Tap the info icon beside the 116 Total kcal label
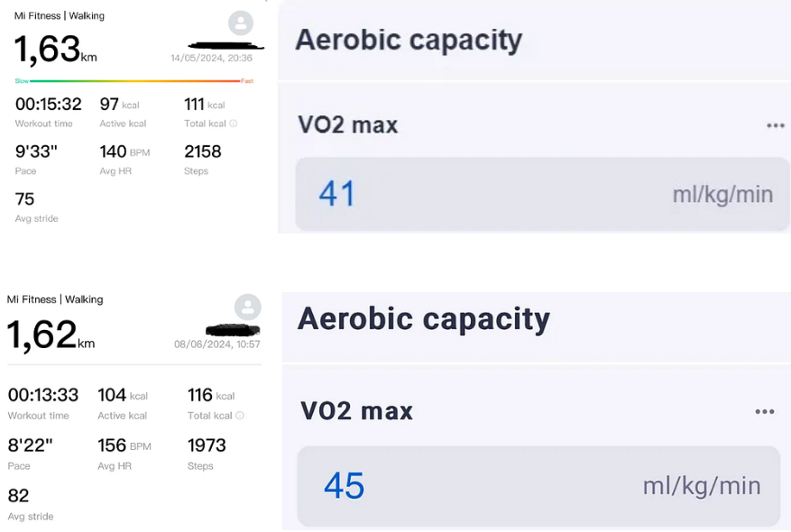 point(240,416)
